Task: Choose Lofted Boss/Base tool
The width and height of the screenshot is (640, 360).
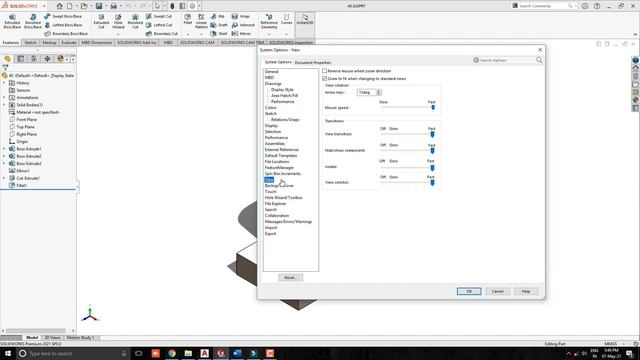Action: point(63,25)
